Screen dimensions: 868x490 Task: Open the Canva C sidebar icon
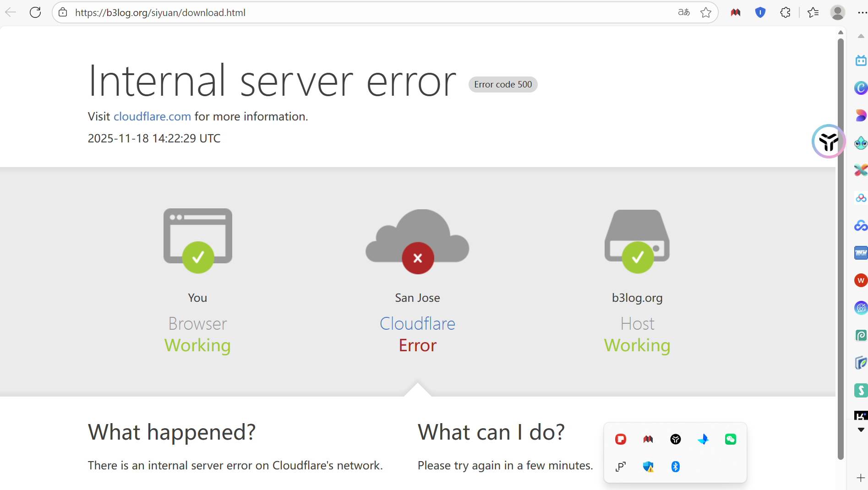coord(861,88)
